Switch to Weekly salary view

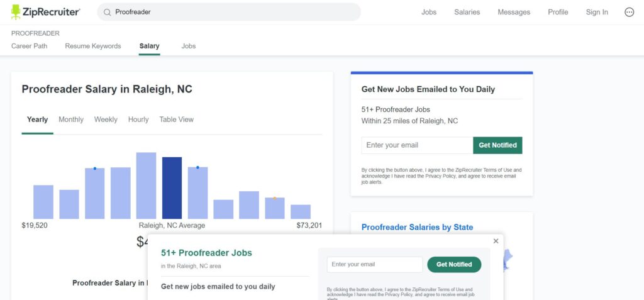point(106,119)
